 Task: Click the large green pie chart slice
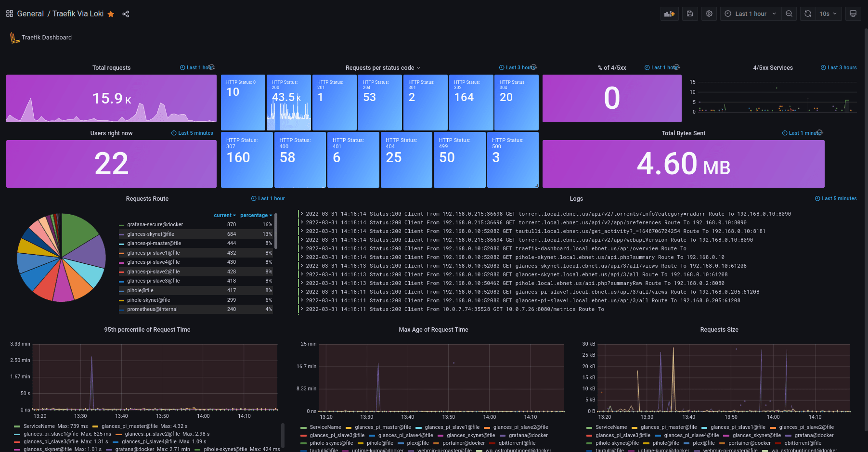[x=77, y=232]
